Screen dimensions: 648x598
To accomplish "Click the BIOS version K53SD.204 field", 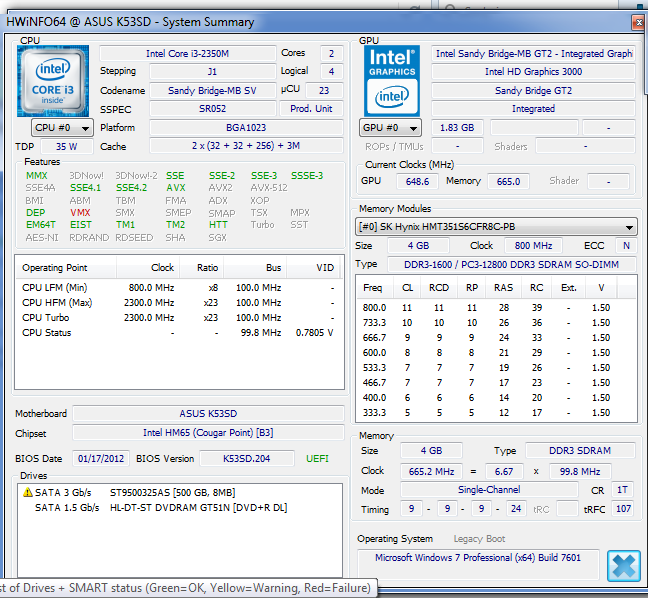I will pyautogui.click(x=247, y=459).
